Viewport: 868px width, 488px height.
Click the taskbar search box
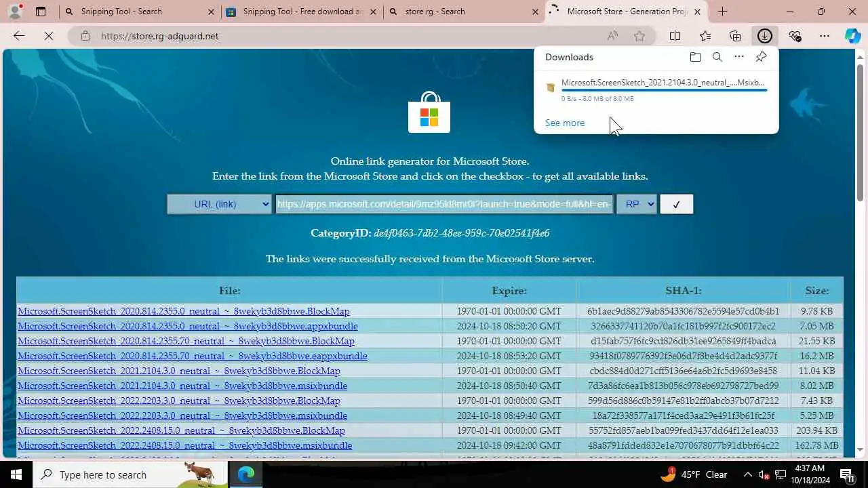(x=130, y=474)
